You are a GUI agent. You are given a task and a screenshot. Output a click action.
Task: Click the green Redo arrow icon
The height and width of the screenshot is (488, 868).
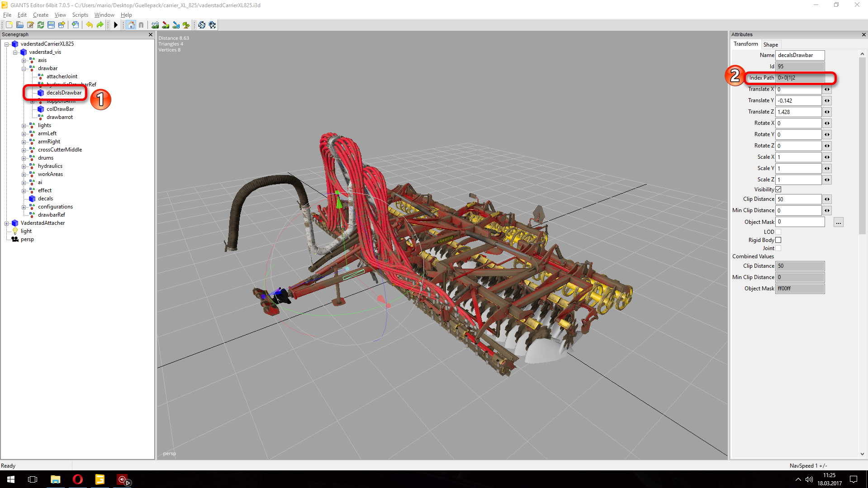pos(100,25)
